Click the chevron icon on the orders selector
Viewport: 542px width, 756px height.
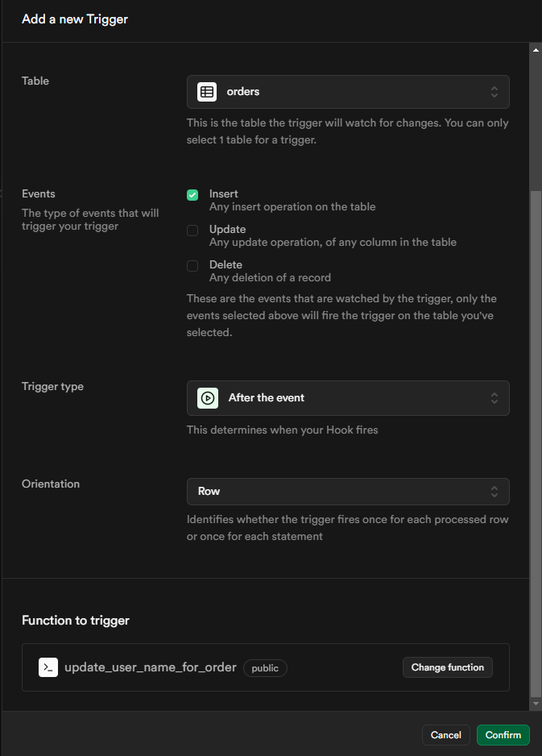pos(494,91)
